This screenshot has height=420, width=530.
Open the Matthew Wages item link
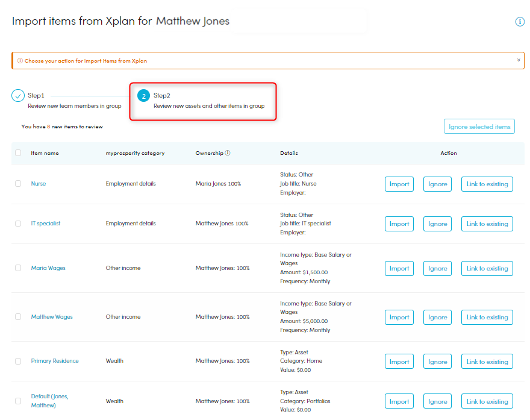tap(52, 317)
